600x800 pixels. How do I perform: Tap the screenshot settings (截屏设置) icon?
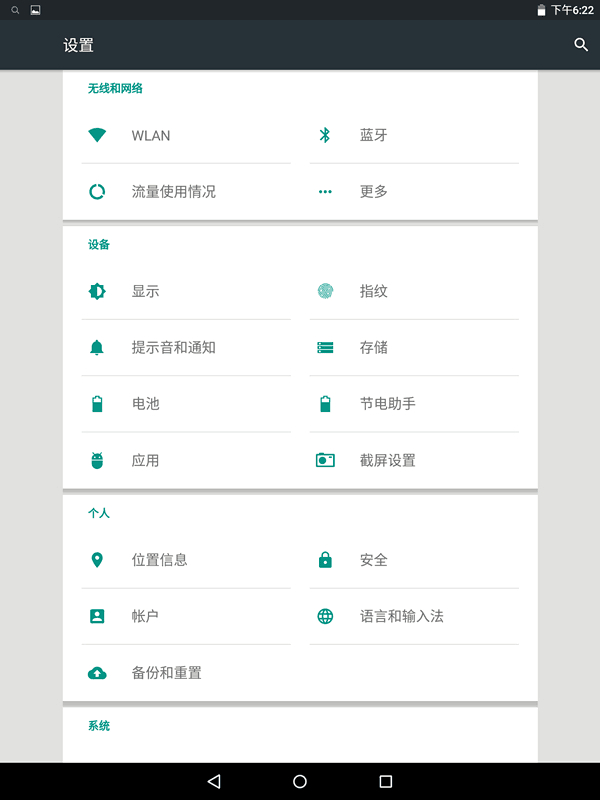coord(325,460)
